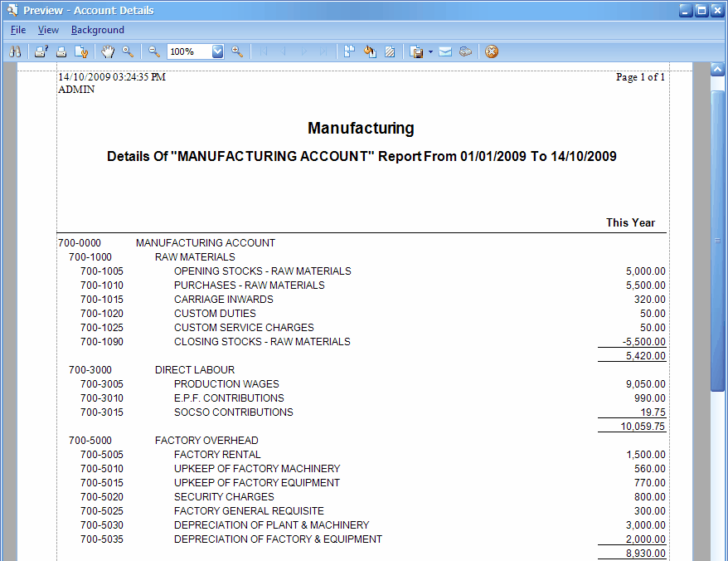
Task: Open the export format dropdown arrow
Action: 430,51
